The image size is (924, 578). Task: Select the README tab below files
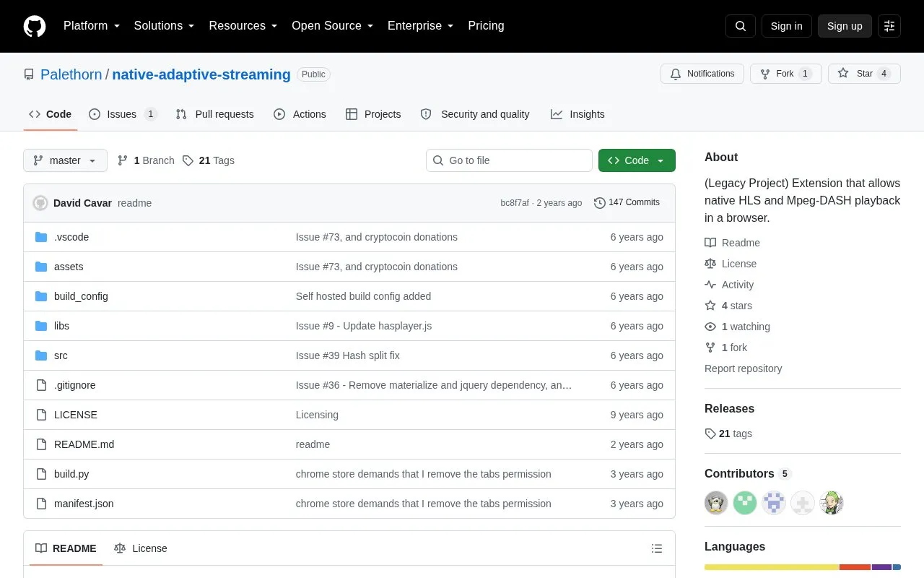click(66, 548)
